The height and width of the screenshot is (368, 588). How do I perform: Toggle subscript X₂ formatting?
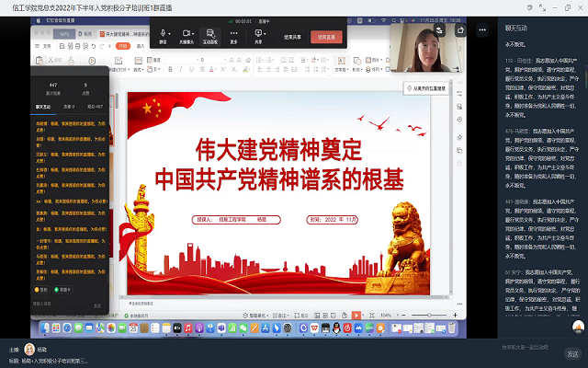click(234, 70)
